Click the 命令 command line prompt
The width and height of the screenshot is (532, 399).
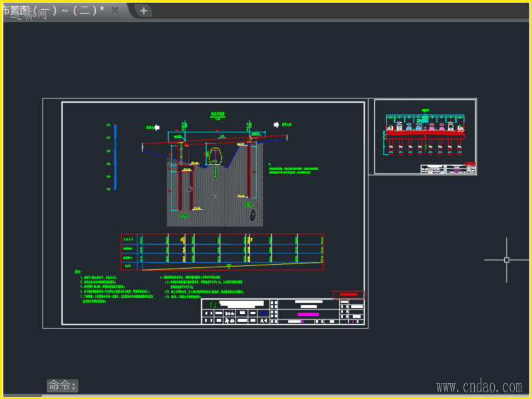click(x=62, y=386)
